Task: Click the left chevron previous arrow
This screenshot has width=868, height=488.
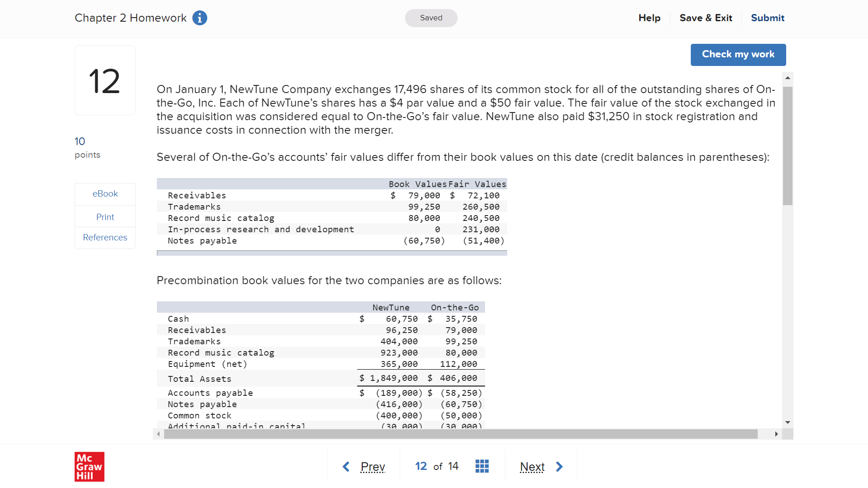Action: [x=346, y=466]
